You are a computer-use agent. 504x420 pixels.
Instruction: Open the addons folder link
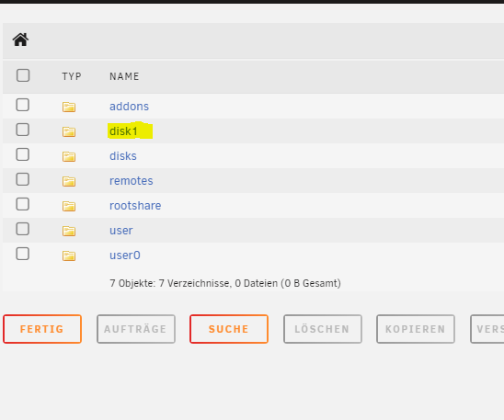click(129, 107)
